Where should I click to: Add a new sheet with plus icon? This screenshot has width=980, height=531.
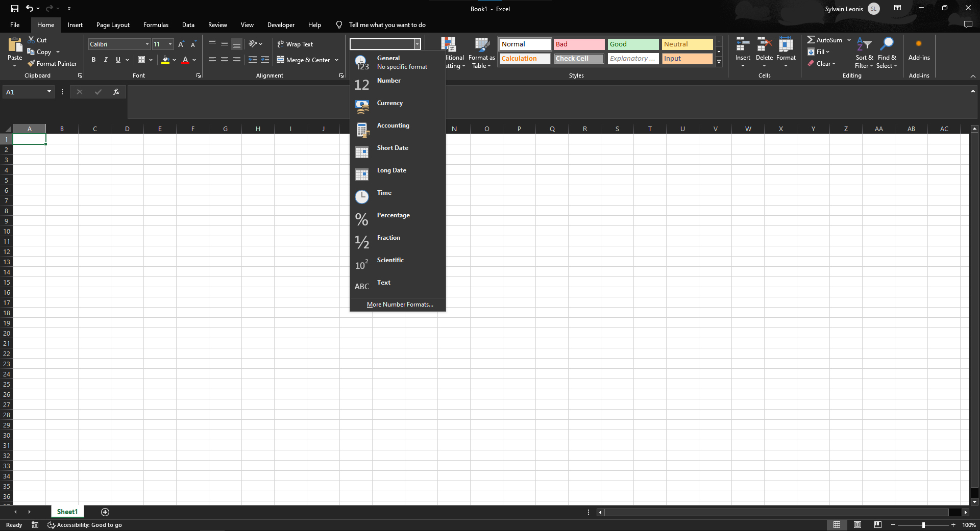click(x=105, y=512)
